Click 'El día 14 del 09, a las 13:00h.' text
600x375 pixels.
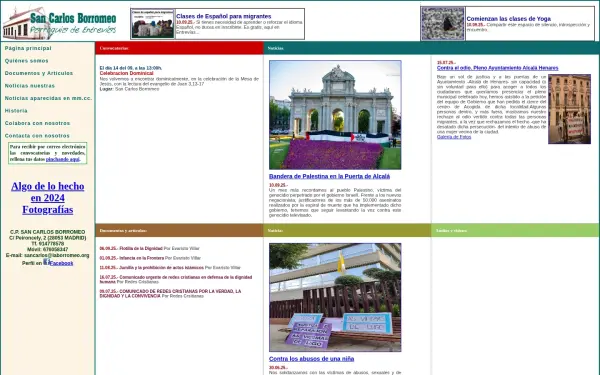(x=131, y=68)
